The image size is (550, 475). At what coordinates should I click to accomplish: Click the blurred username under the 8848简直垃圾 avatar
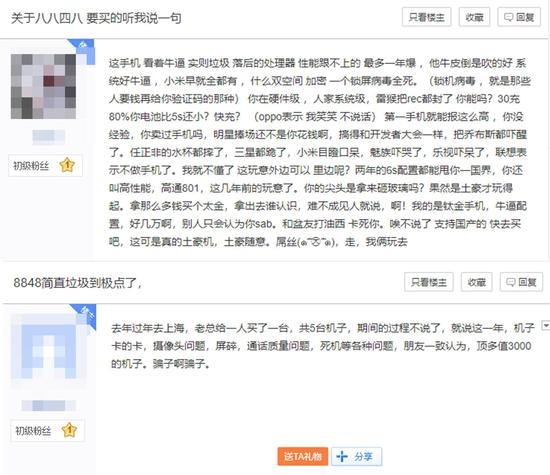48,405
